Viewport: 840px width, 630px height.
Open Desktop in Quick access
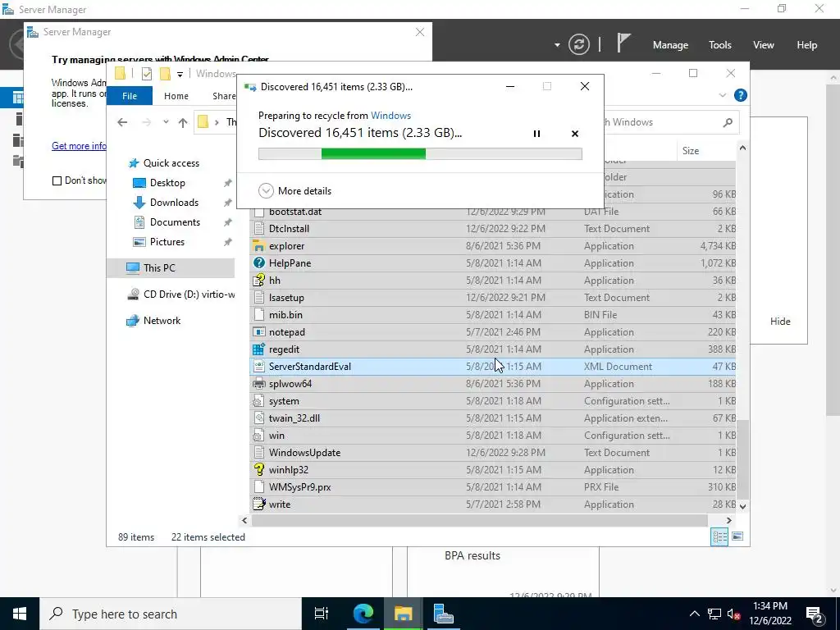[x=167, y=183]
